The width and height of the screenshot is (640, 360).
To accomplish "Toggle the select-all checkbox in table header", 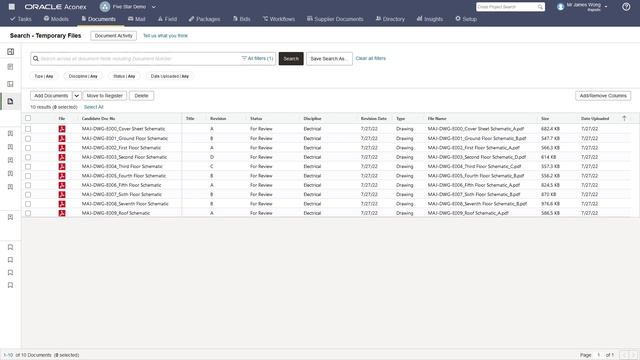I will click(x=28, y=118).
